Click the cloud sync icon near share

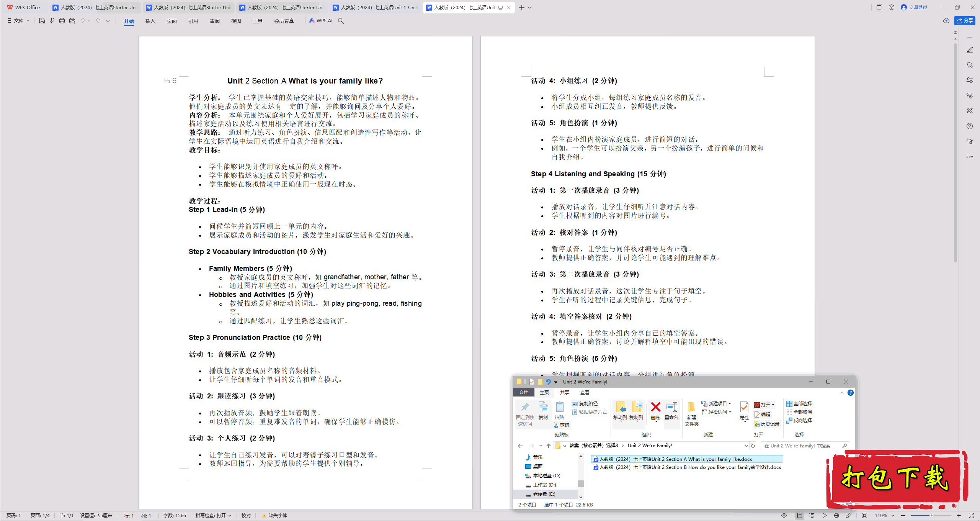click(946, 21)
